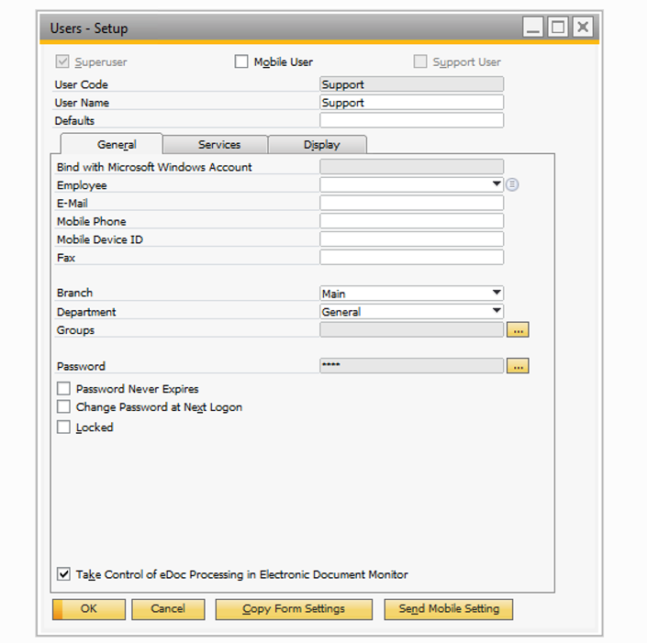This screenshot has height=644, width=648.
Task: Focus the User Name field
Action: 411,103
